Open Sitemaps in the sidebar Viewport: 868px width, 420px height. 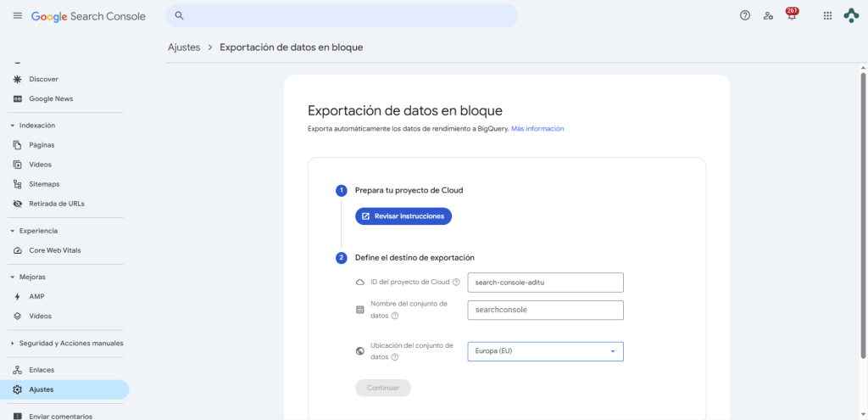(x=44, y=184)
